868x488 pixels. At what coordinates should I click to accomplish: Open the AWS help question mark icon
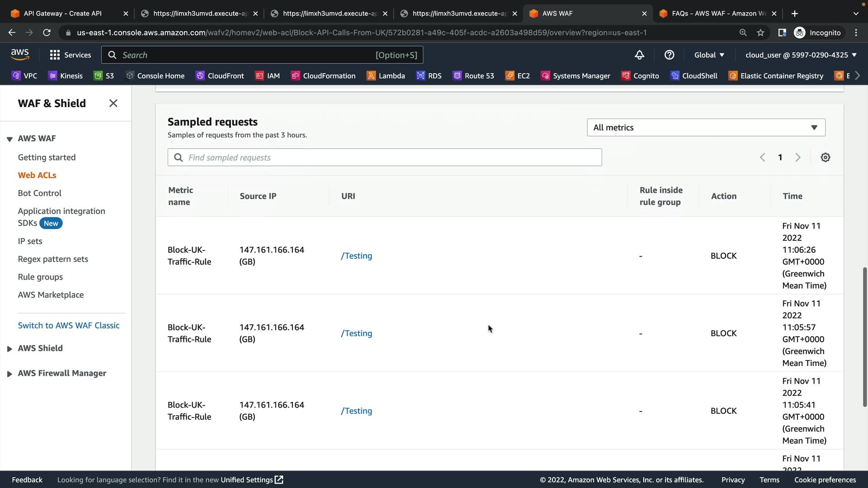point(669,55)
